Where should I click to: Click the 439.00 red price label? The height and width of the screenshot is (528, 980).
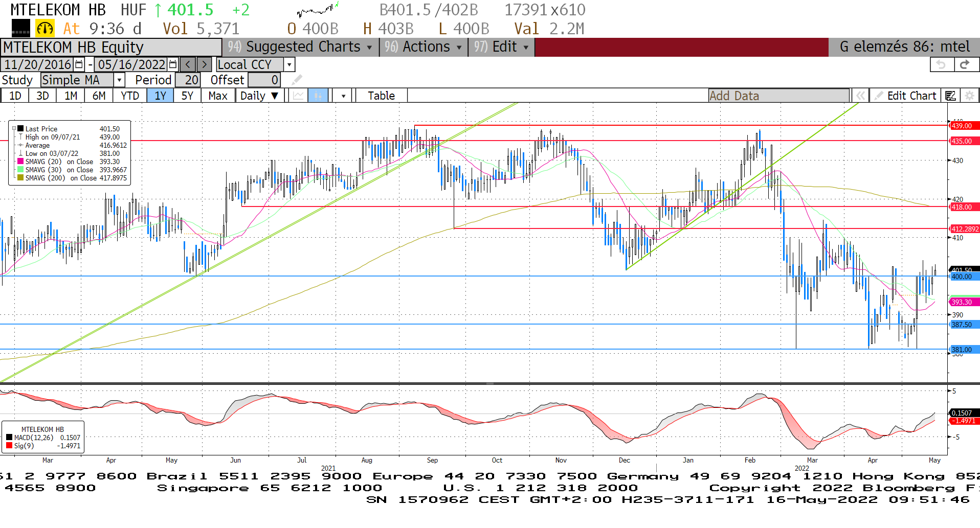[964, 126]
